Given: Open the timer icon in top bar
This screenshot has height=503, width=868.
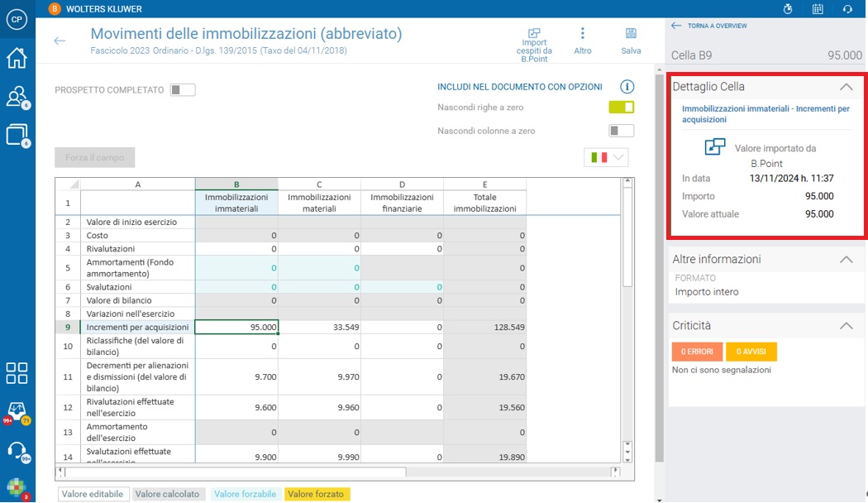Looking at the screenshot, I should (789, 9).
